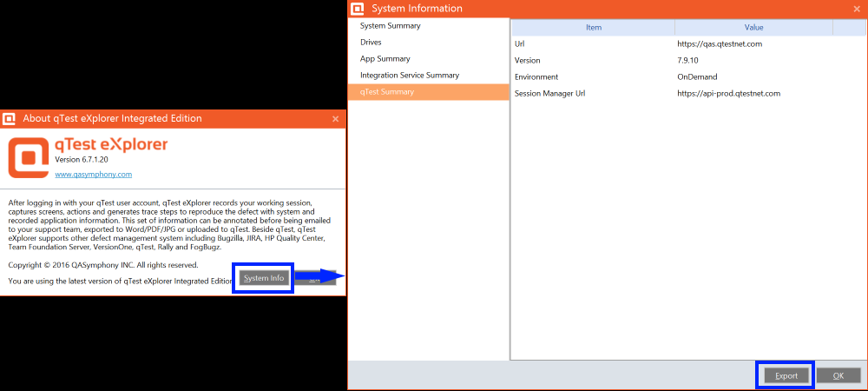The image size is (868, 391).
Task: Click the System Info button
Action: pos(264,278)
